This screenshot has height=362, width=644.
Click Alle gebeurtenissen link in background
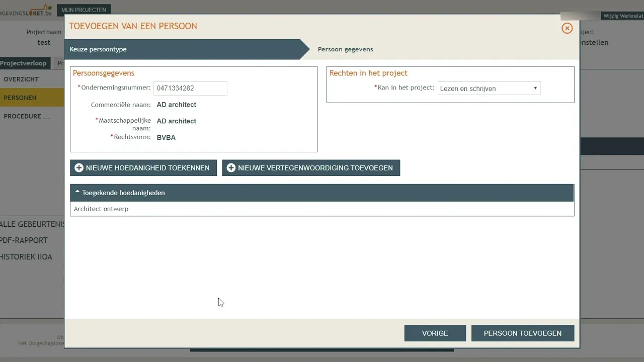pos(32,224)
